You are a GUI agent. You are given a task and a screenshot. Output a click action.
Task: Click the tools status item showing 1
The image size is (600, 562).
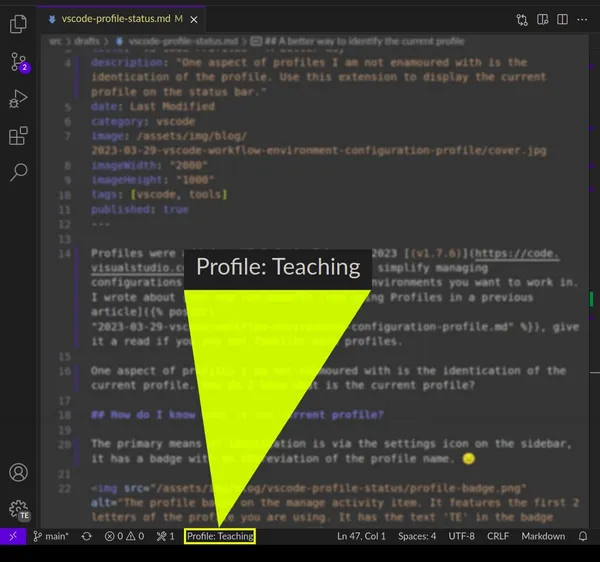coord(165,536)
